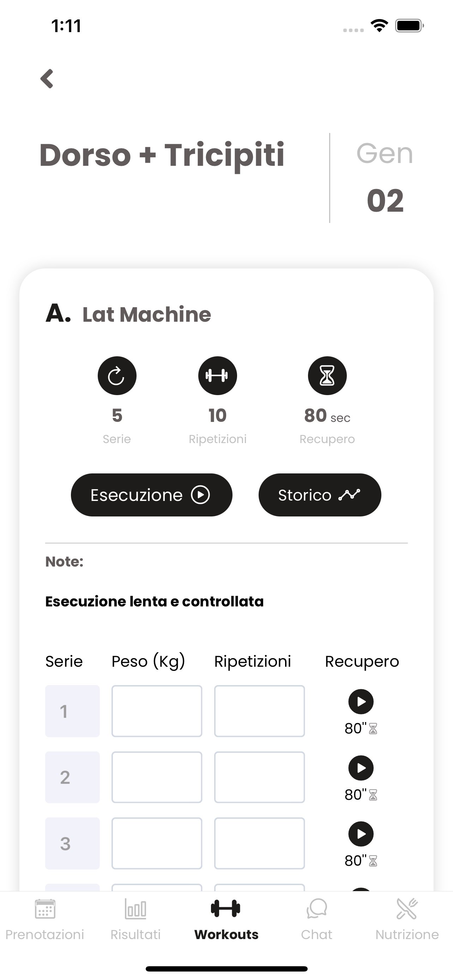Tap the Serie circular arrow icon

tap(117, 375)
